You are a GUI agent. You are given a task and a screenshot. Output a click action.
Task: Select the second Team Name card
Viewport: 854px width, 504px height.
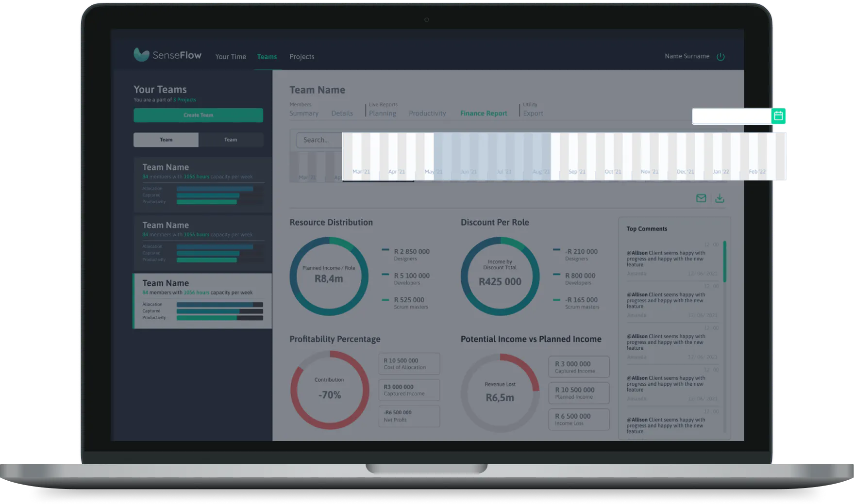203,243
